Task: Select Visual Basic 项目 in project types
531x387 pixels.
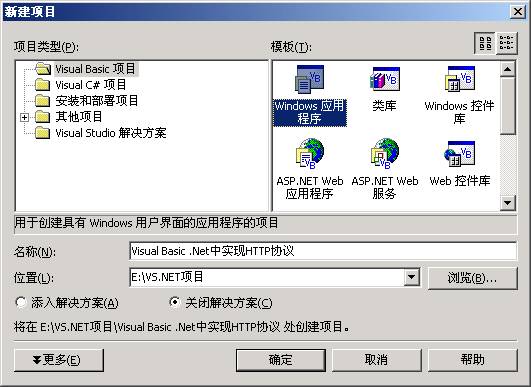Action: 95,69
